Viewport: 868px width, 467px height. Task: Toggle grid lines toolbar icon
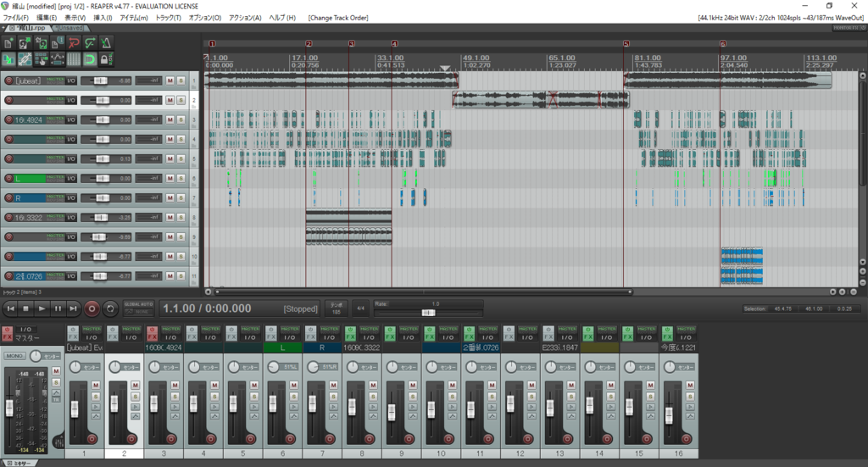(74, 59)
